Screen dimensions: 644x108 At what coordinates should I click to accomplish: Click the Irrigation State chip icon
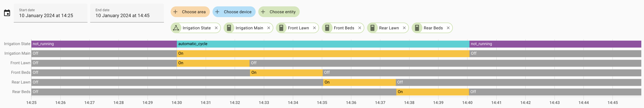[176, 28]
